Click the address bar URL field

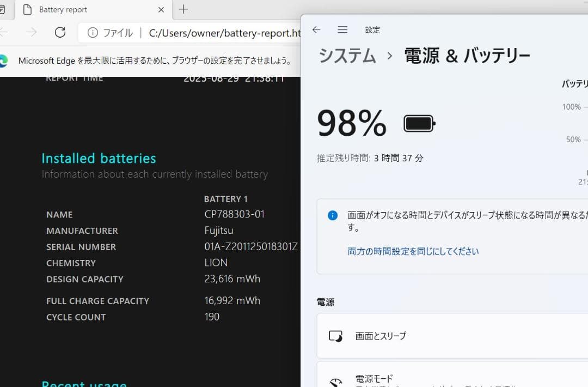pyautogui.click(x=218, y=33)
